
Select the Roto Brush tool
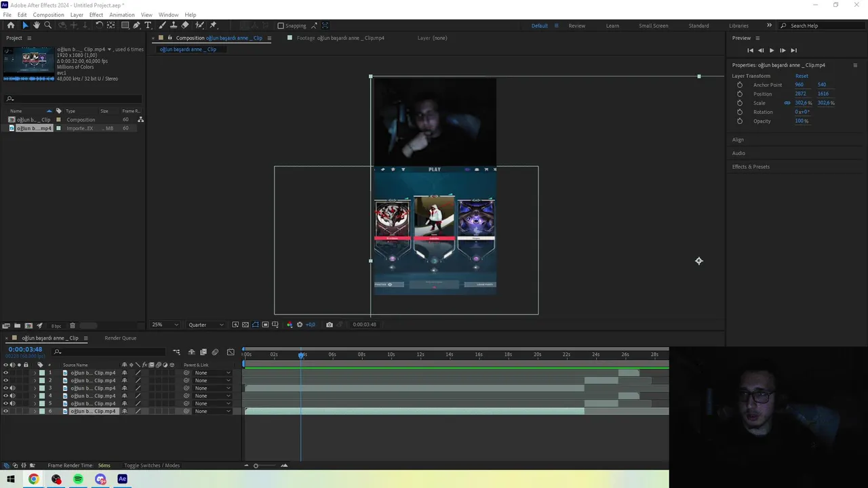coord(199,25)
